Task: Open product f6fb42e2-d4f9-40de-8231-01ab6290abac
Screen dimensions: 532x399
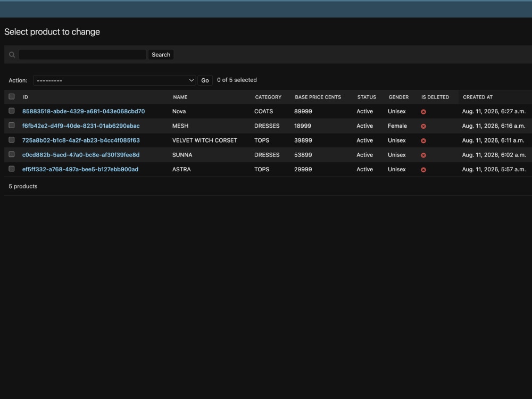Action: (x=81, y=126)
